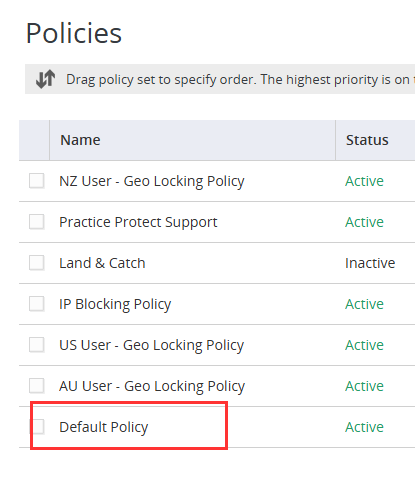Tick the Practice Protect Support checkbox

click(37, 222)
